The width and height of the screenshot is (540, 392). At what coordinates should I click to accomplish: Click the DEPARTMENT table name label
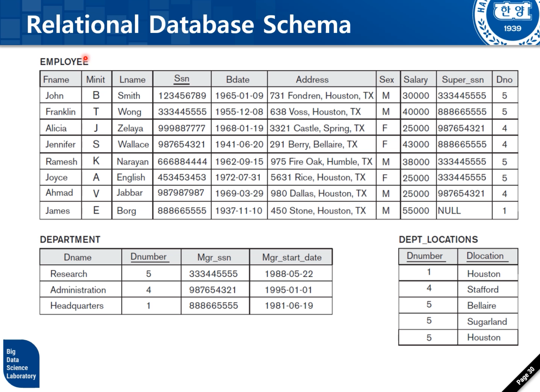(70, 239)
